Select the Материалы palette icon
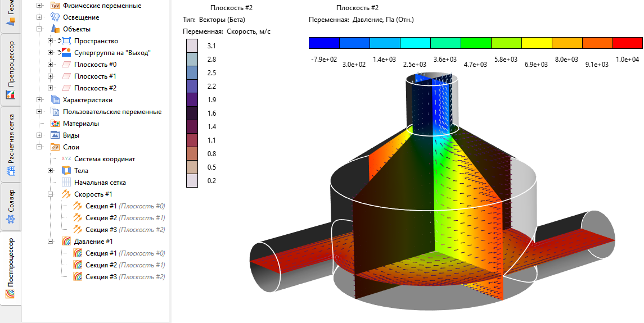The image size is (644, 323). (x=56, y=123)
